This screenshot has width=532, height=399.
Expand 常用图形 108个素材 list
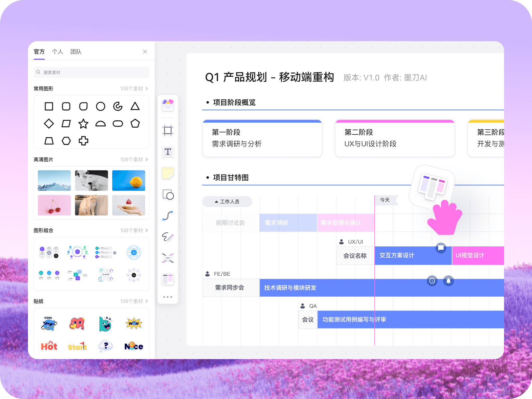[134, 89]
